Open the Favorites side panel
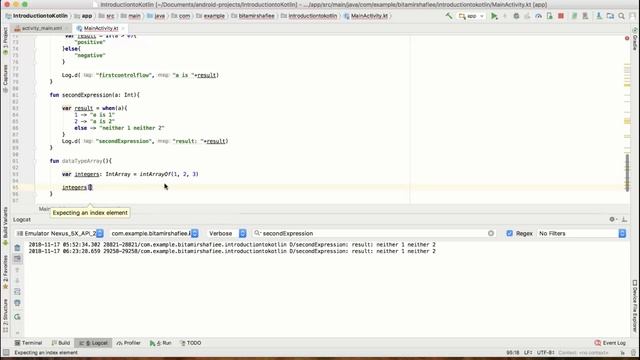Image resolution: width=640 pixels, height=360 pixels. click(5, 272)
